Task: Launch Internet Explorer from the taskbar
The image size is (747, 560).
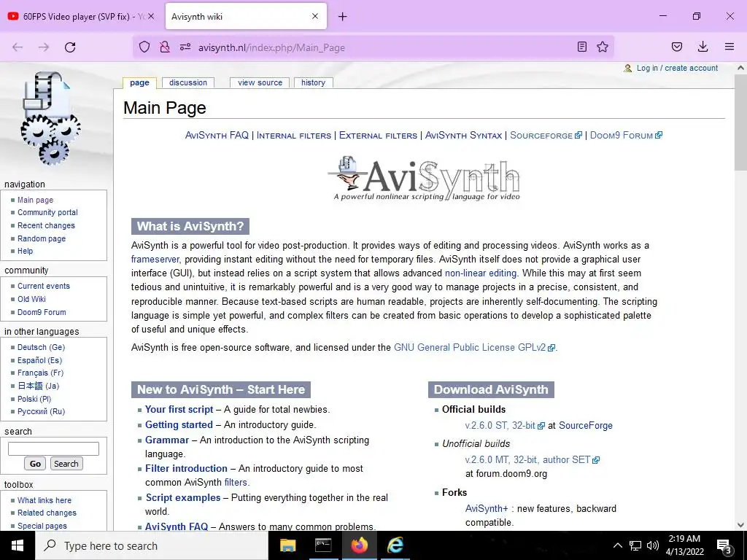Action: coord(395,545)
